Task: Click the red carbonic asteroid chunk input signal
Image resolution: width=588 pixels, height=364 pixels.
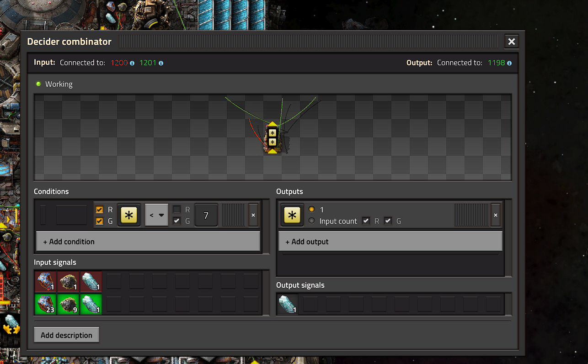Action: coord(68,281)
